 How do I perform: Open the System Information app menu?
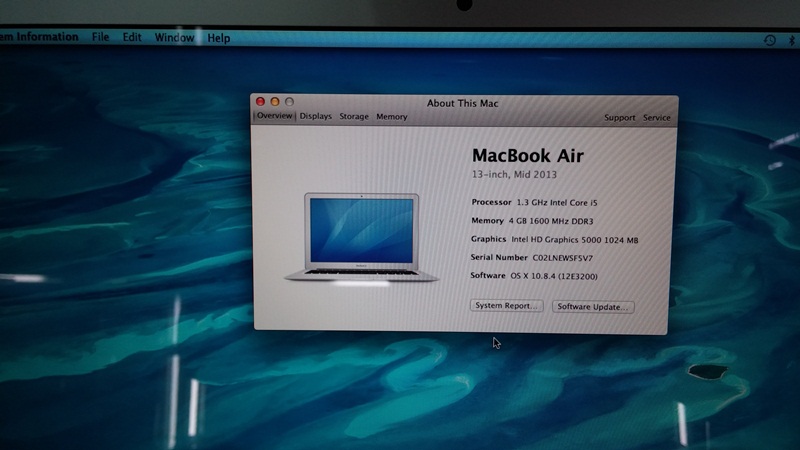(x=39, y=37)
